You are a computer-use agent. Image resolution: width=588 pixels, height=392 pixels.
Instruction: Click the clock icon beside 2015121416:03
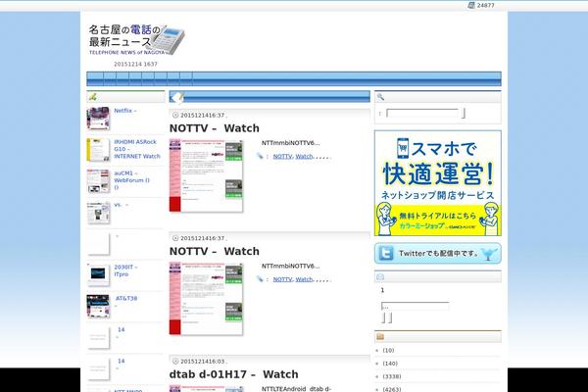point(175,362)
